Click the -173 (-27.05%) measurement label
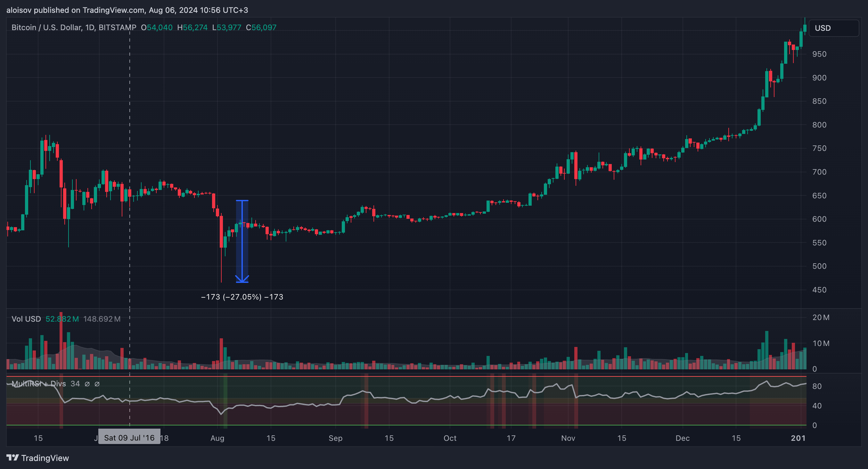The width and height of the screenshot is (868, 469). 242,297
